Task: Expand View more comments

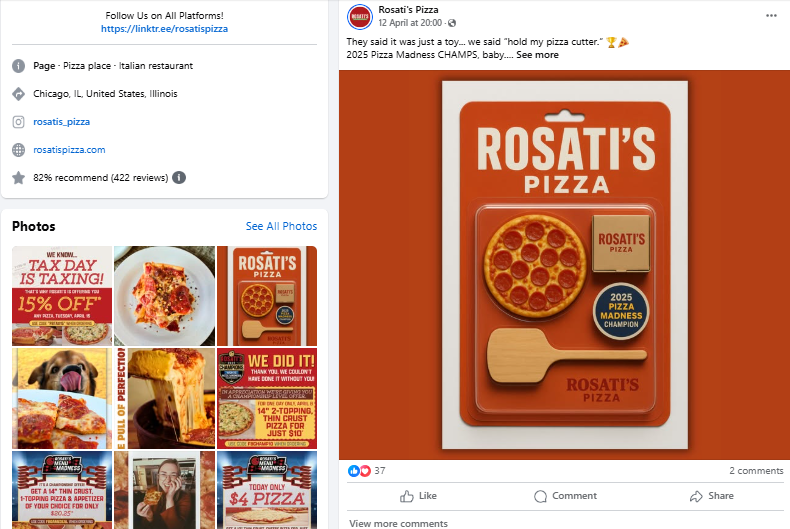Action: [398, 523]
